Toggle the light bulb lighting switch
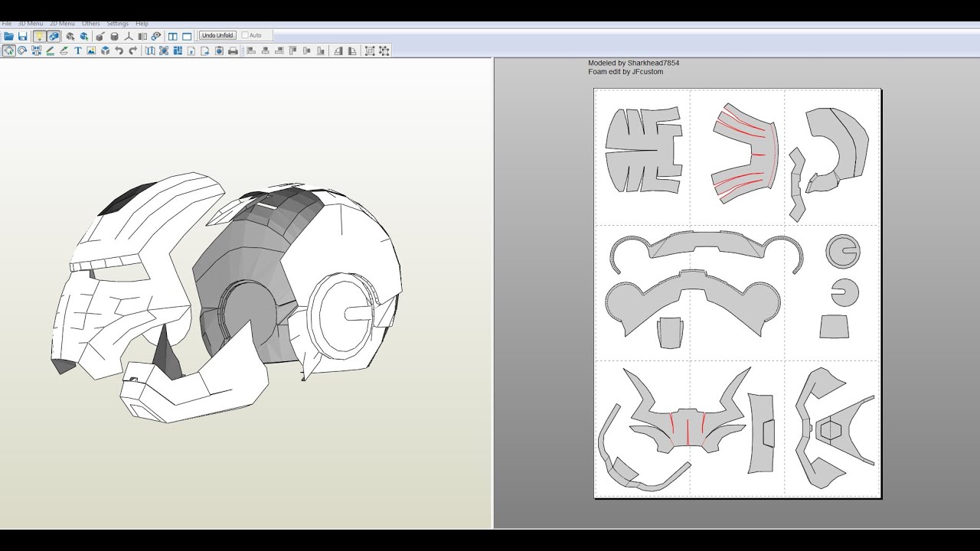 [x=39, y=36]
